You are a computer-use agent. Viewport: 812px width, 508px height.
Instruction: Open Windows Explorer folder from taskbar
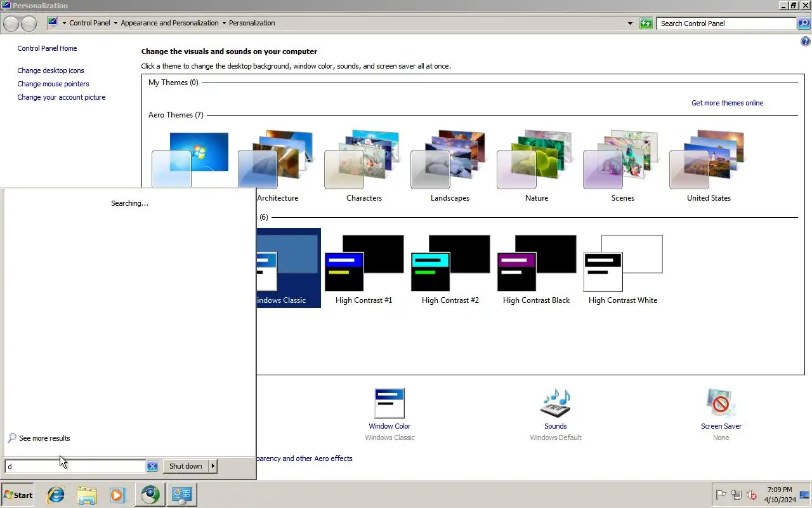coord(87,495)
